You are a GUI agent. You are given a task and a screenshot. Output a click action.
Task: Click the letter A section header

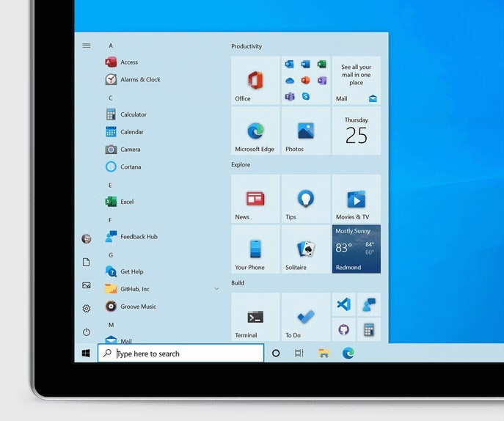111,45
